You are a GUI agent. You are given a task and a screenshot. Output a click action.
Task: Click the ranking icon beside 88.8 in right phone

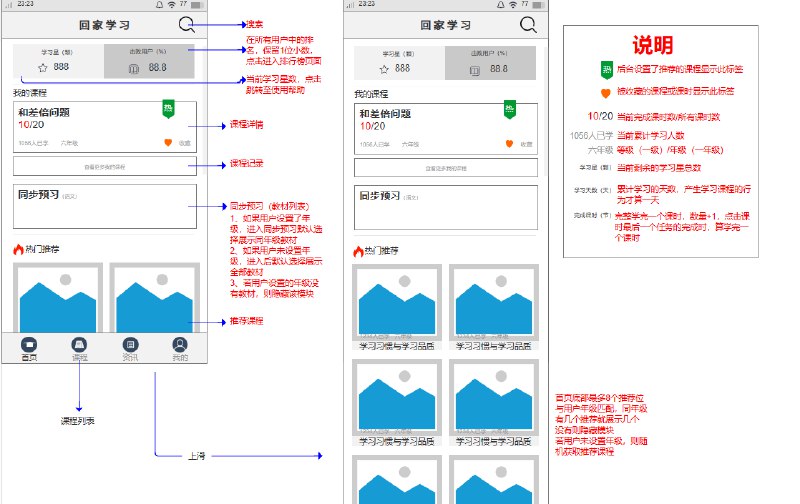(x=475, y=70)
